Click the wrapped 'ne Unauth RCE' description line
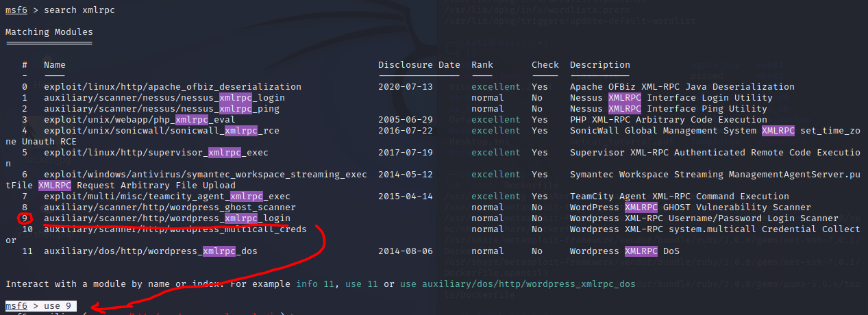Screen dimensions: 868x315 (41, 142)
